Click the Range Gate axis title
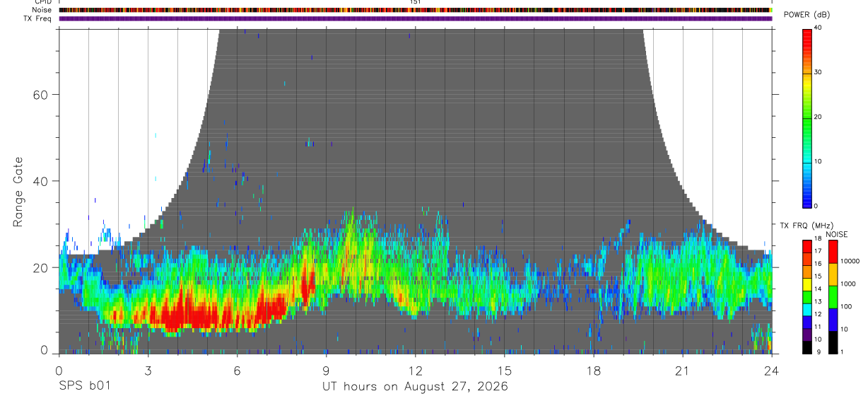Image resolution: width=868 pixels, height=401 pixels. click(18, 192)
